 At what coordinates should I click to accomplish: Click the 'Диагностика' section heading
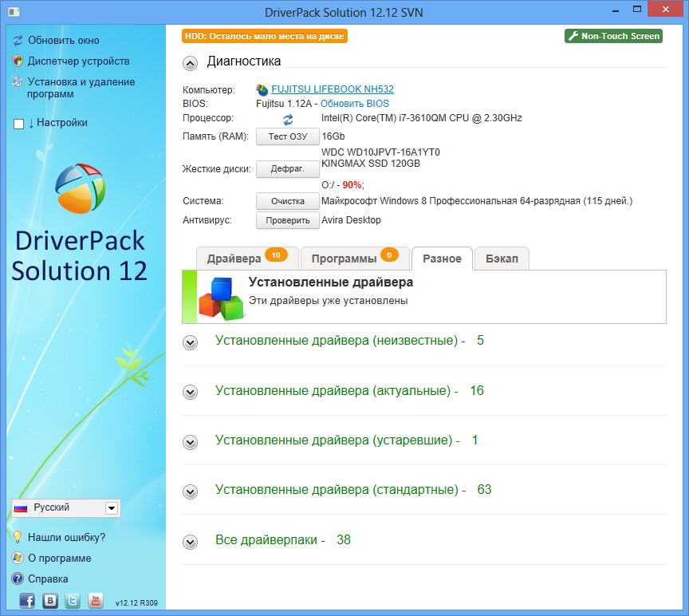(x=244, y=61)
